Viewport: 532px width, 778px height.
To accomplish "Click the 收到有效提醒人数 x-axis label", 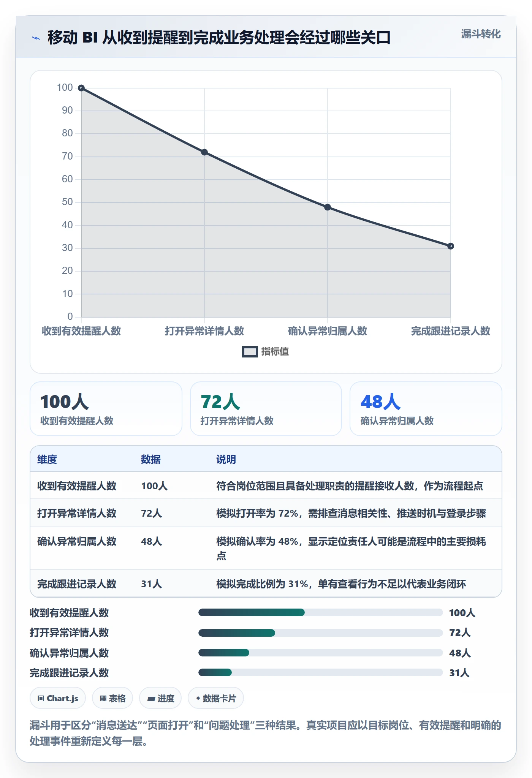I will (x=81, y=331).
